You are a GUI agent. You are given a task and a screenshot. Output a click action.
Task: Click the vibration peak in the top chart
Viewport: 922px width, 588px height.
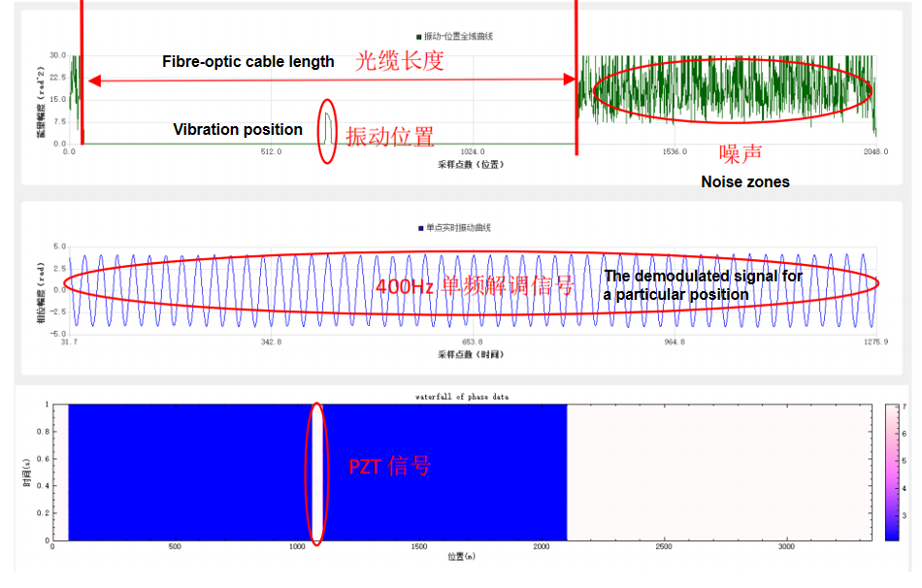point(328,128)
